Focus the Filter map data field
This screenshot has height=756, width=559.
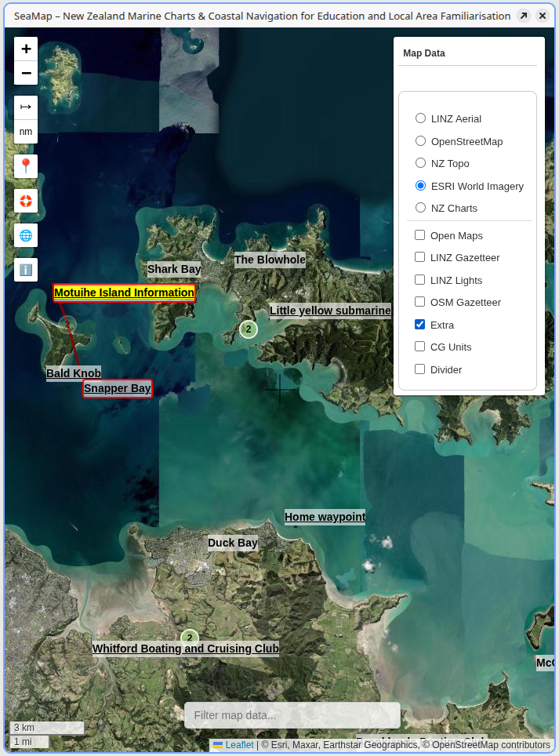[292, 715]
